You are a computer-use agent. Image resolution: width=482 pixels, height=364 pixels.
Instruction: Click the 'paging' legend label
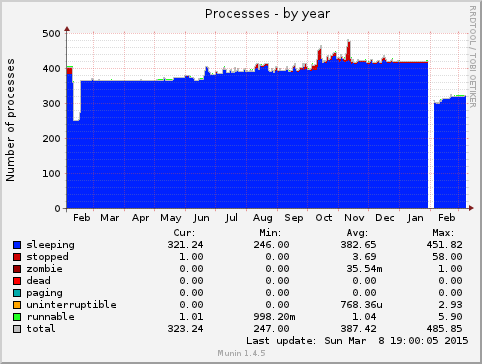[45, 293]
